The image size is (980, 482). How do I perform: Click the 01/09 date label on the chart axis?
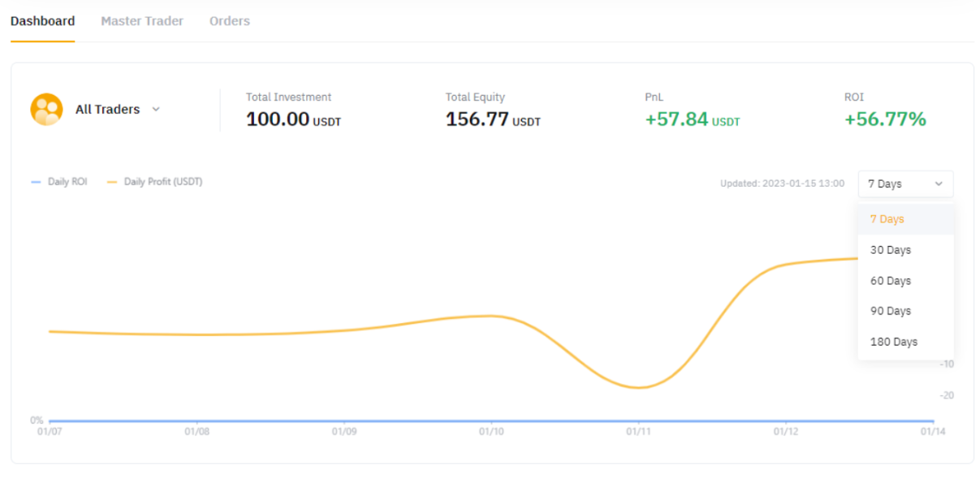point(344,433)
